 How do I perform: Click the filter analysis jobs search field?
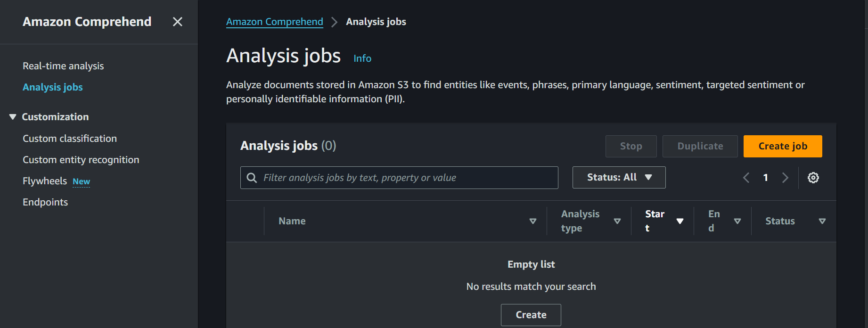405,178
